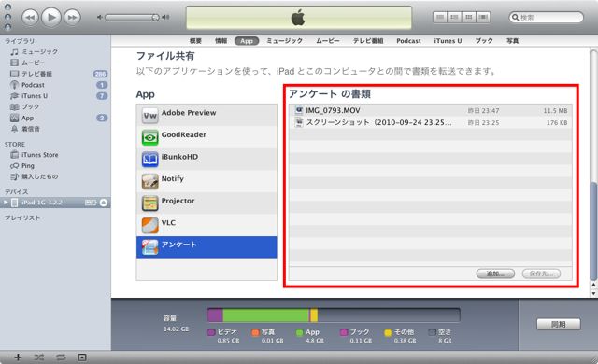Switch to list view button
Viewport: 598px width, 364px height.
pos(440,17)
